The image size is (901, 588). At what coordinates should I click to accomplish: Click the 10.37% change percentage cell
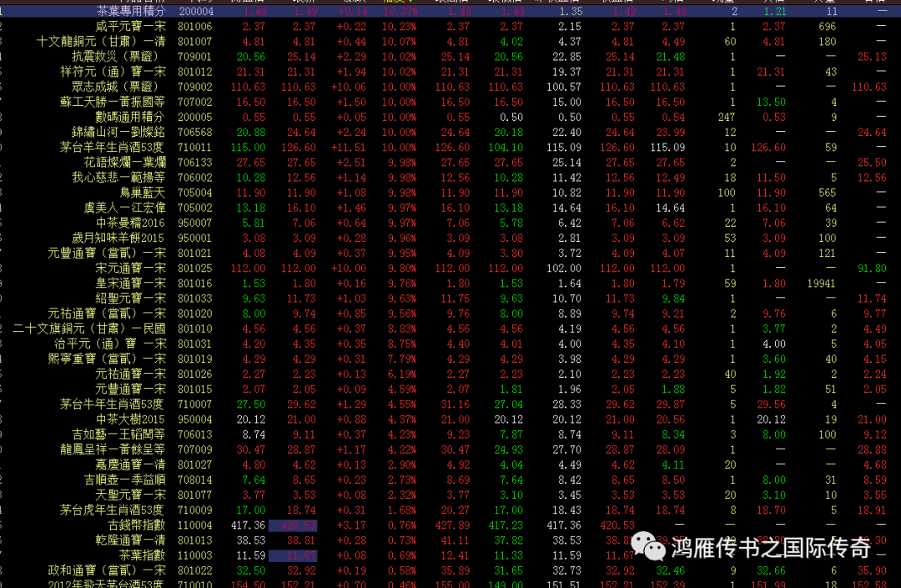[x=400, y=12]
